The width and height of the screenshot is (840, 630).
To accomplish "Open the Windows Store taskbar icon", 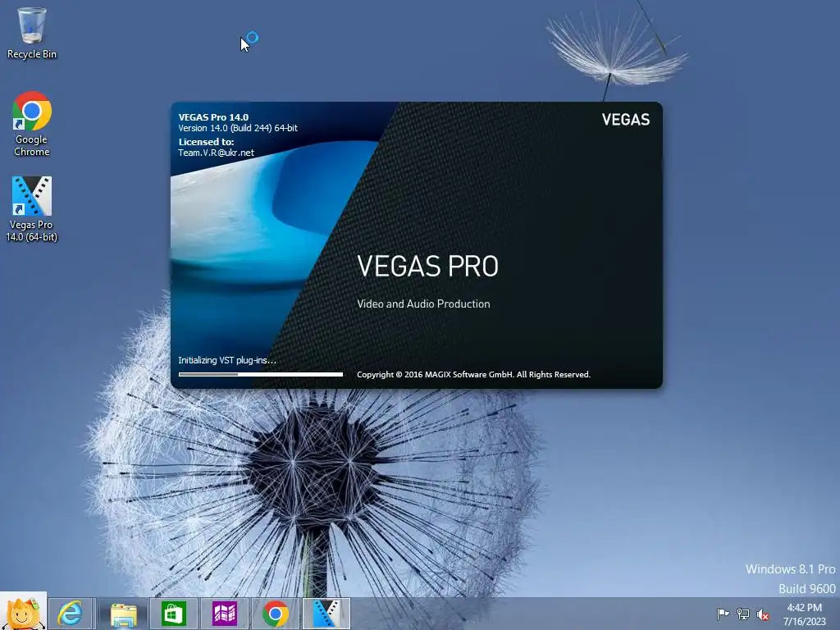I will pyautogui.click(x=174, y=614).
